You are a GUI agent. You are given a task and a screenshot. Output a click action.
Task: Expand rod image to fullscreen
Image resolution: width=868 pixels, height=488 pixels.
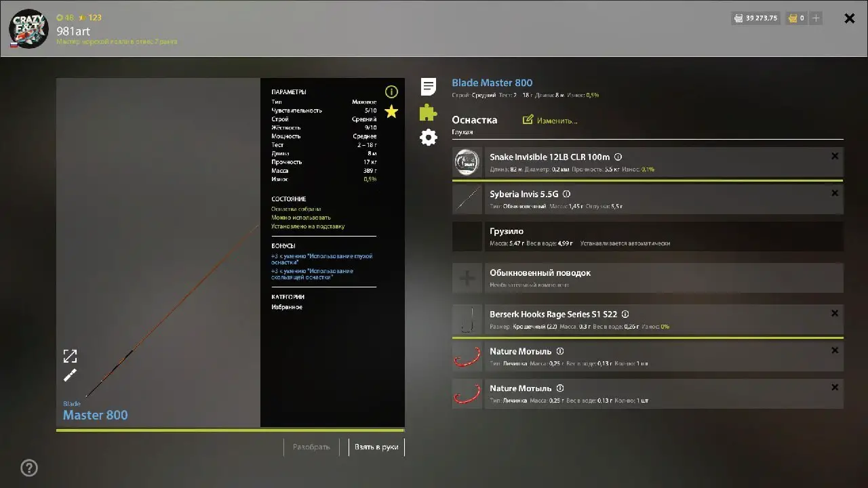click(x=70, y=356)
